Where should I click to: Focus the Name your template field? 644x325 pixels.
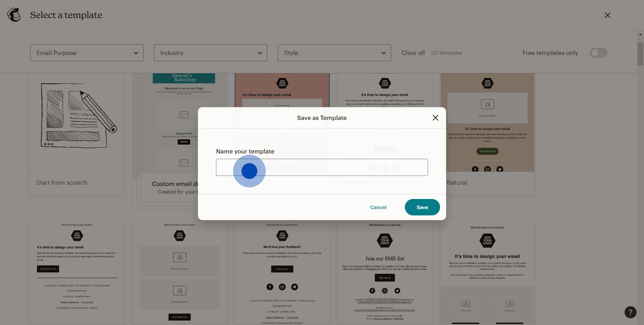tap(322, 167)
